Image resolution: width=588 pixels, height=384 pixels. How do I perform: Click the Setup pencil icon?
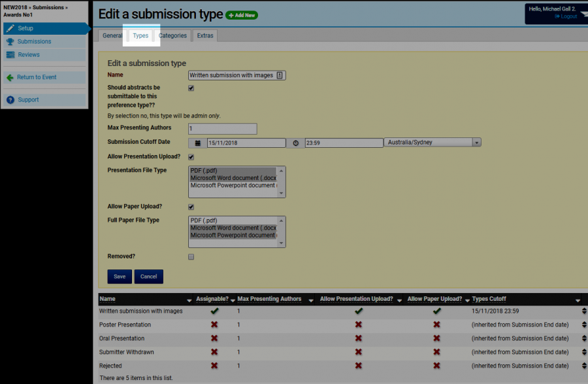coord(10,28)
